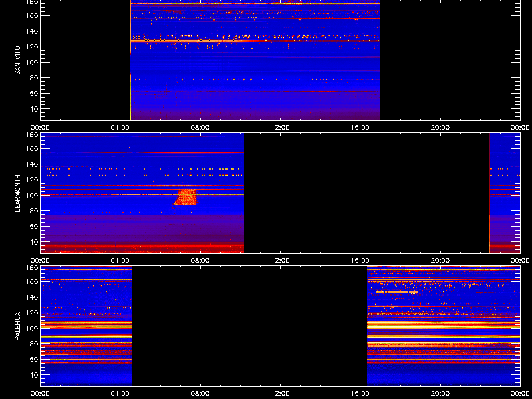The image size is (532, 399).
Task: Click the 04:00 time label under San Vito plot
Action: (x=120, y=128)
